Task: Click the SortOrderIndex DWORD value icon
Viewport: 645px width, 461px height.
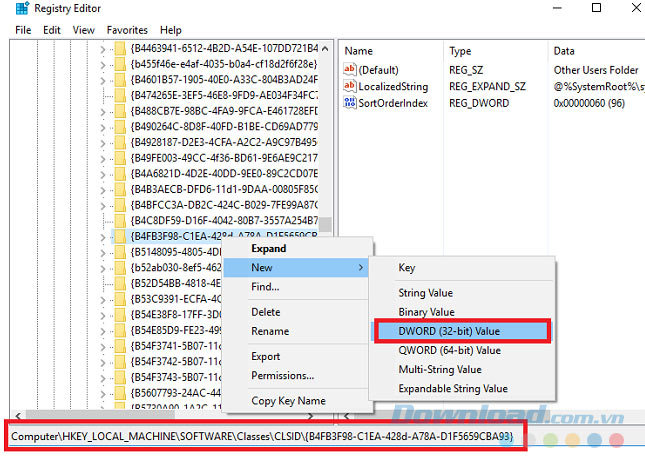Action: coord(350,104)
